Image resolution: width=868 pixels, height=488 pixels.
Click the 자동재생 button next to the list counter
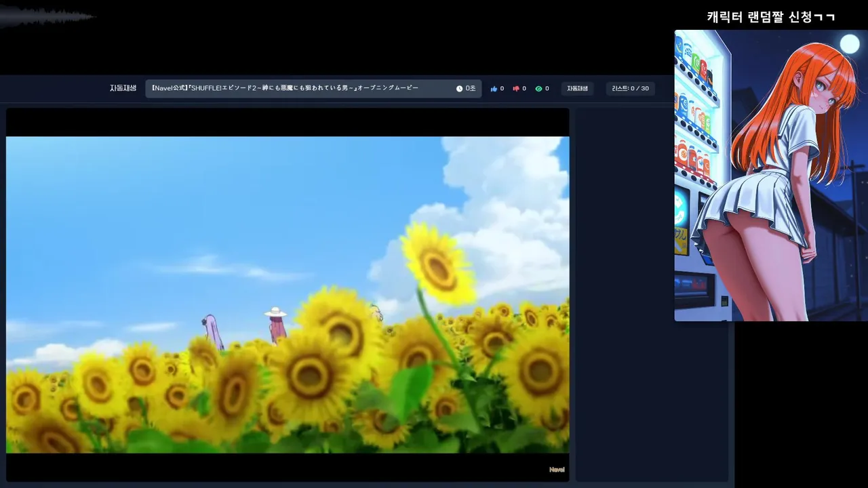click(577, 89)
